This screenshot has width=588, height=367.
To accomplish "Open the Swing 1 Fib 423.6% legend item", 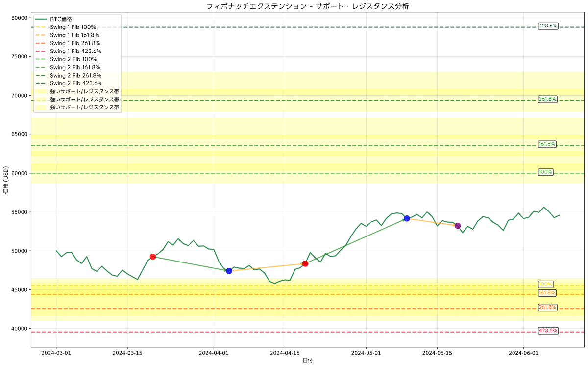I will pyautogui.click(x=42, y=51).
